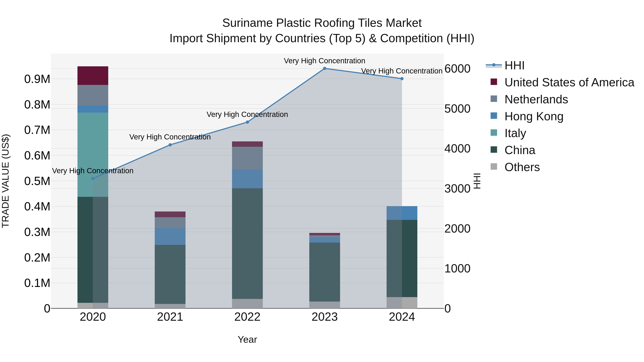This screenshot has height=362, width=644.
Task: Click the Very High Concentration label above 2023
Action: click(x=325, y=61)
